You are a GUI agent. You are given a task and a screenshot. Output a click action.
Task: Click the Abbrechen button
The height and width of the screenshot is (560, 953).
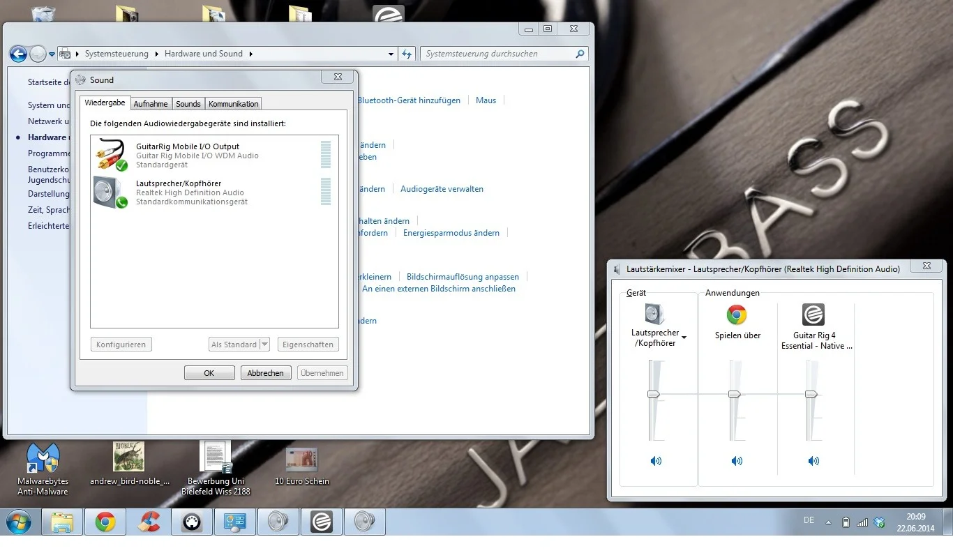(265, 373)
